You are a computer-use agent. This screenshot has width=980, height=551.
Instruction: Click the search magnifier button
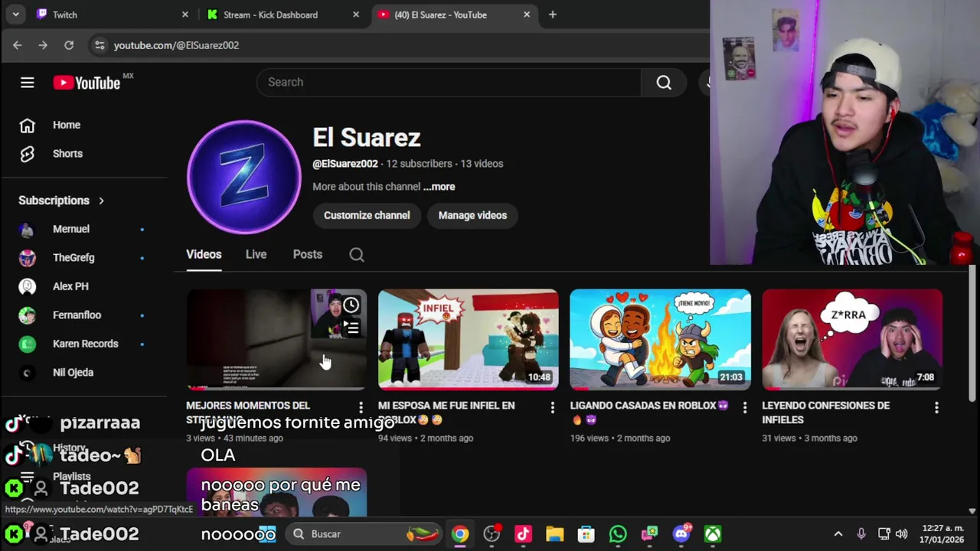tap(664, 83)
